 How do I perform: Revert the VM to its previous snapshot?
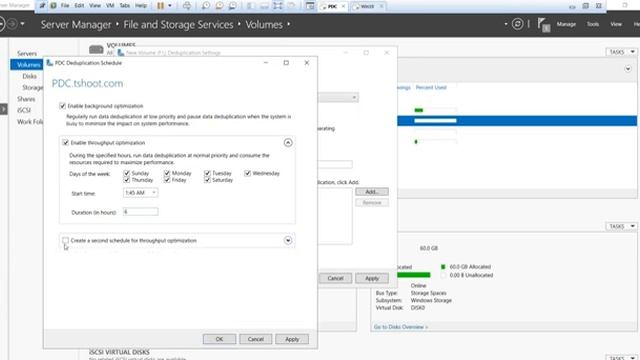219,6
